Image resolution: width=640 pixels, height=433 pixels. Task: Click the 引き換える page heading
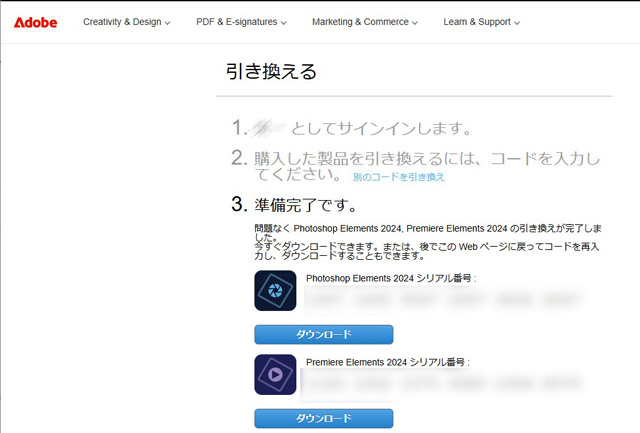tap(271, 71)
